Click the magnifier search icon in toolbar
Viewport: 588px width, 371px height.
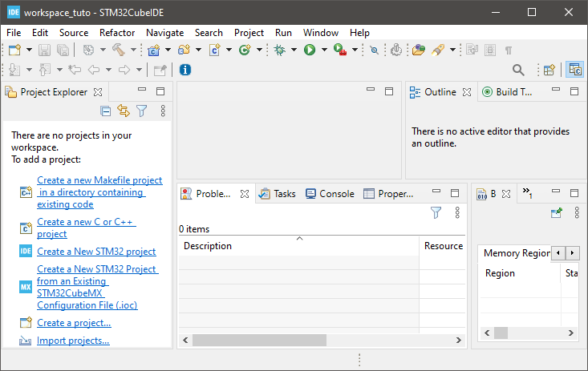pyautogui.click(x=518, y=70)
